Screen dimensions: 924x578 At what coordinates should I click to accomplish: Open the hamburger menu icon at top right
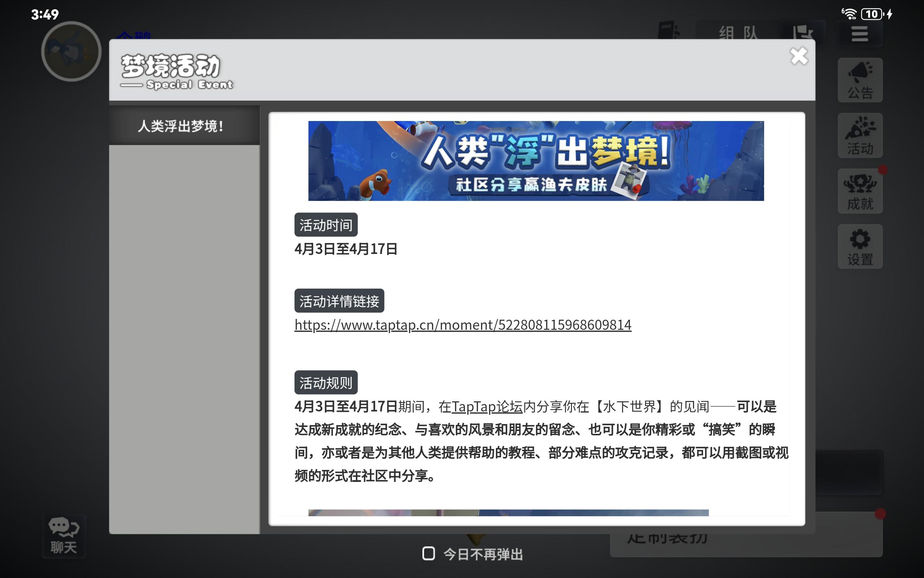click(859, 34)
